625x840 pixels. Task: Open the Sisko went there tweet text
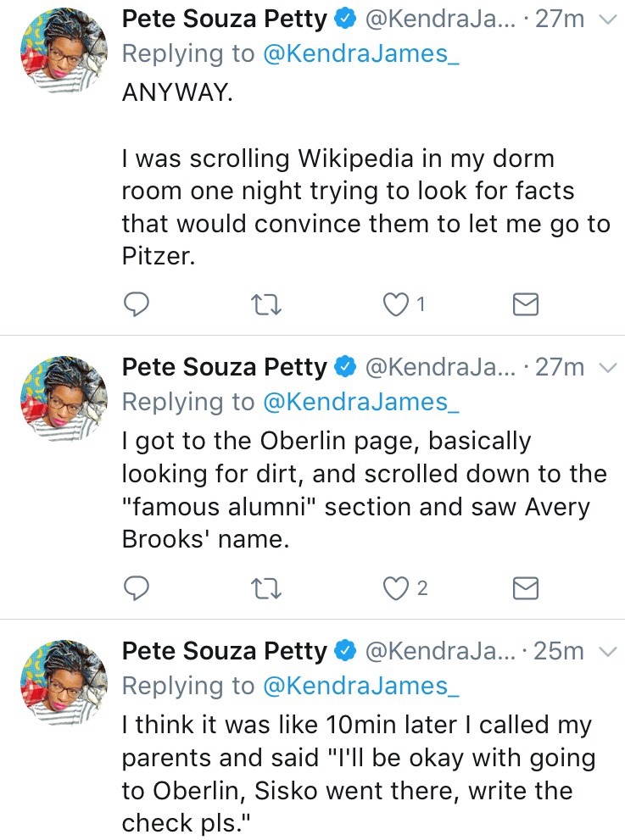(x=356, y=773)
